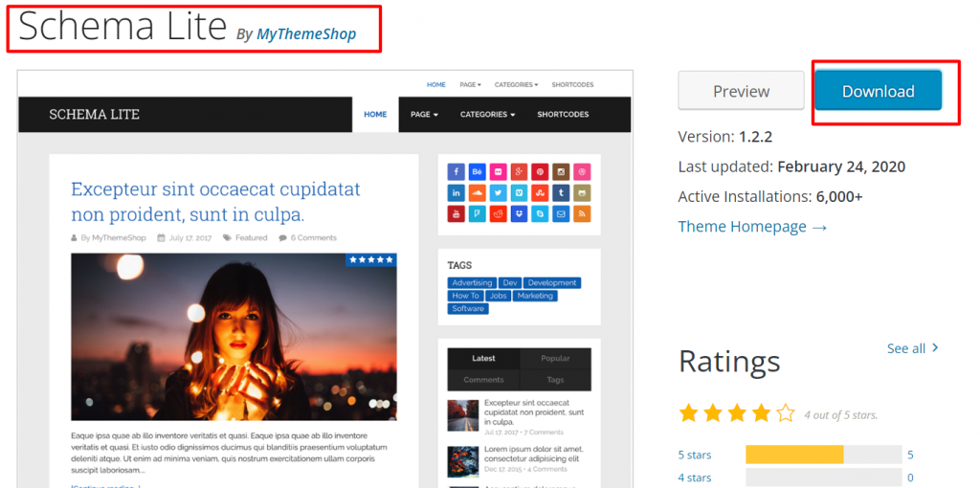Viewport: 980px width, 488px height.
Task: Click the Google Plus icon
Action: [519, 172]
